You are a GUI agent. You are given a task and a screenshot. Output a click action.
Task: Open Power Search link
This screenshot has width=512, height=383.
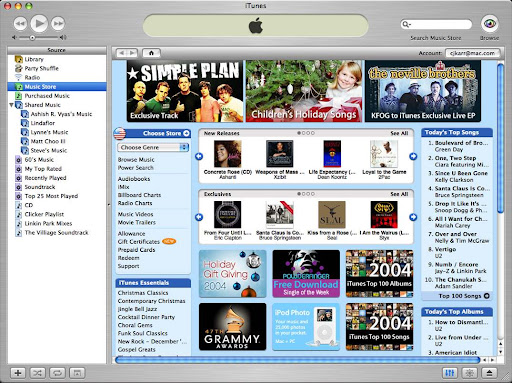(136, 168)
